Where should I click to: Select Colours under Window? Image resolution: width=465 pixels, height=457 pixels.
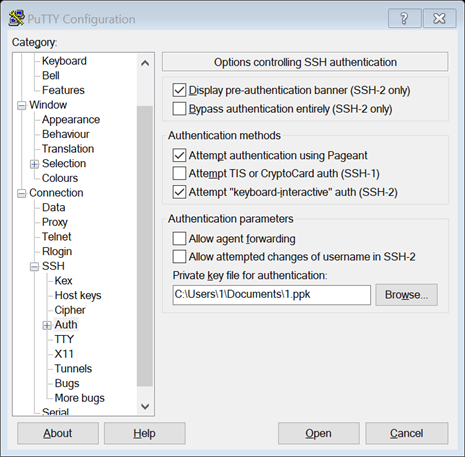tap(60, 178)
